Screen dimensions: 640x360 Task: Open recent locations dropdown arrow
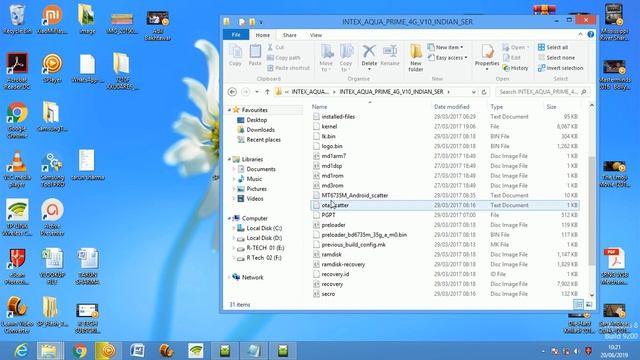coord(257,92)
